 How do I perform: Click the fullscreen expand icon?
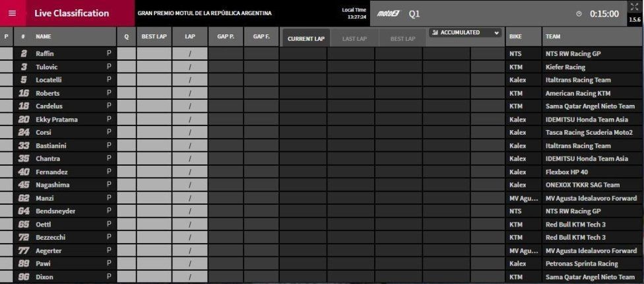635,7
